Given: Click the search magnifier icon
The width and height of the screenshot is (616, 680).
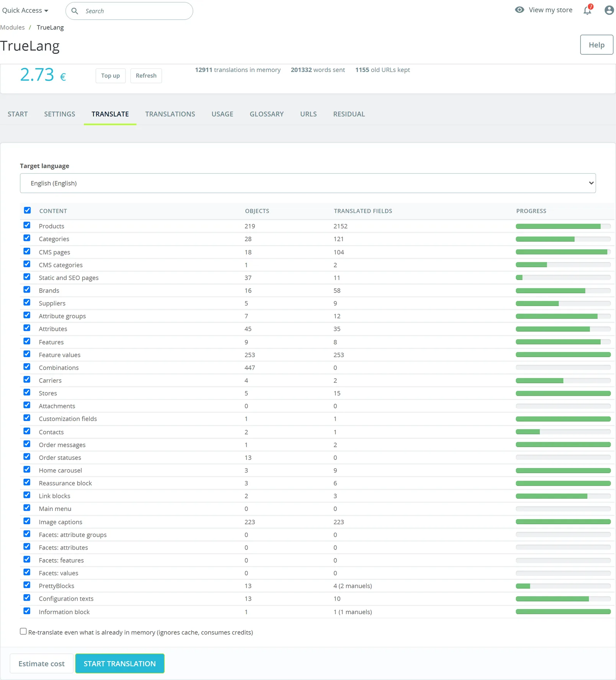Looking at the screenshot, I should pyautogui.click(x=75, y=11).
